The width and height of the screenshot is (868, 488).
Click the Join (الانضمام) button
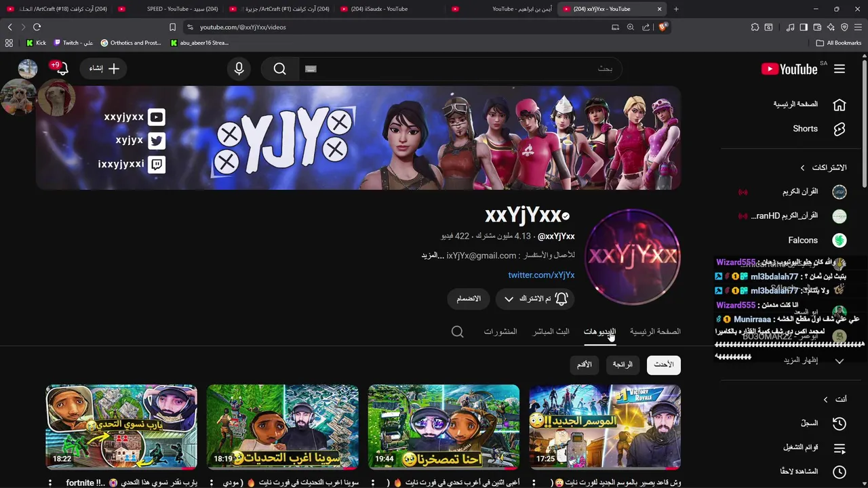click(x=469, y=299)
